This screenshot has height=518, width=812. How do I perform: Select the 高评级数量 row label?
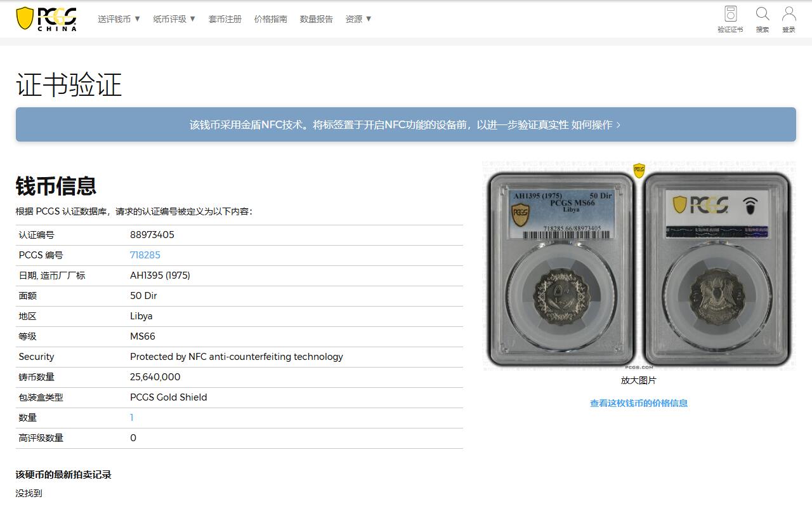point(41,438)
